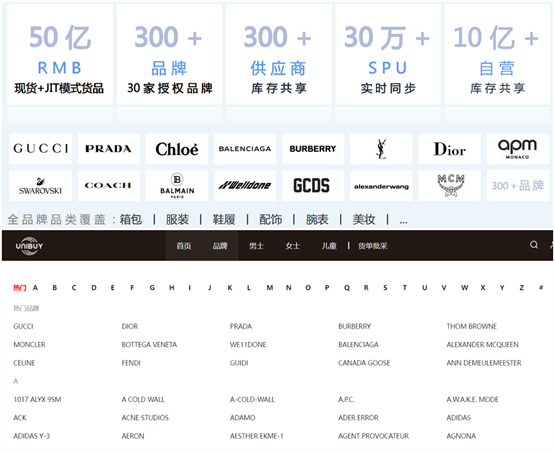Open the BOTTEGA VENETA brand link
The image size is (555, 452).
[149, 344]
